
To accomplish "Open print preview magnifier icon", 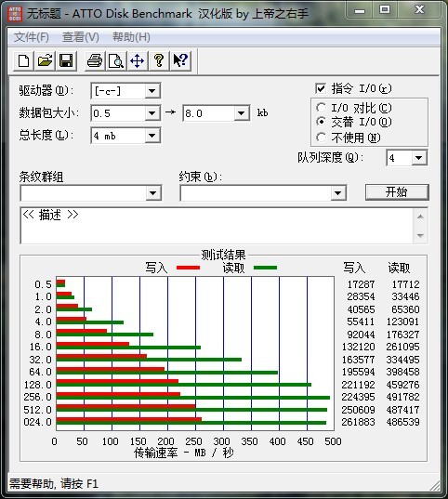I will [x=116, y=60].
